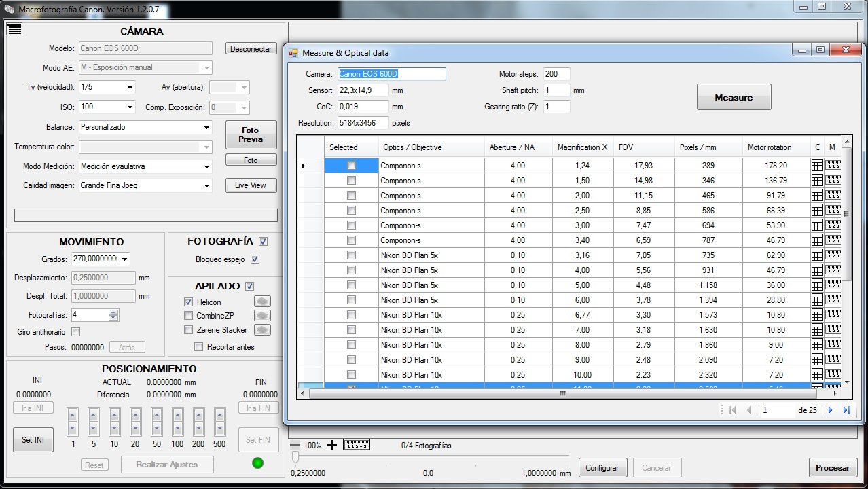Jump to the first page of the table
This screenshot has width=868, height=489.
tap(732, 410)
